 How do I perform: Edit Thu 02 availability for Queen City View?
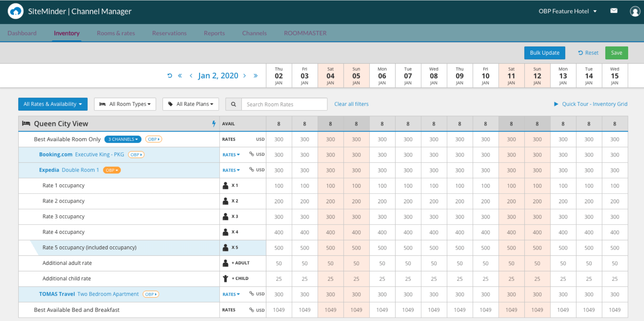[279, 124]
